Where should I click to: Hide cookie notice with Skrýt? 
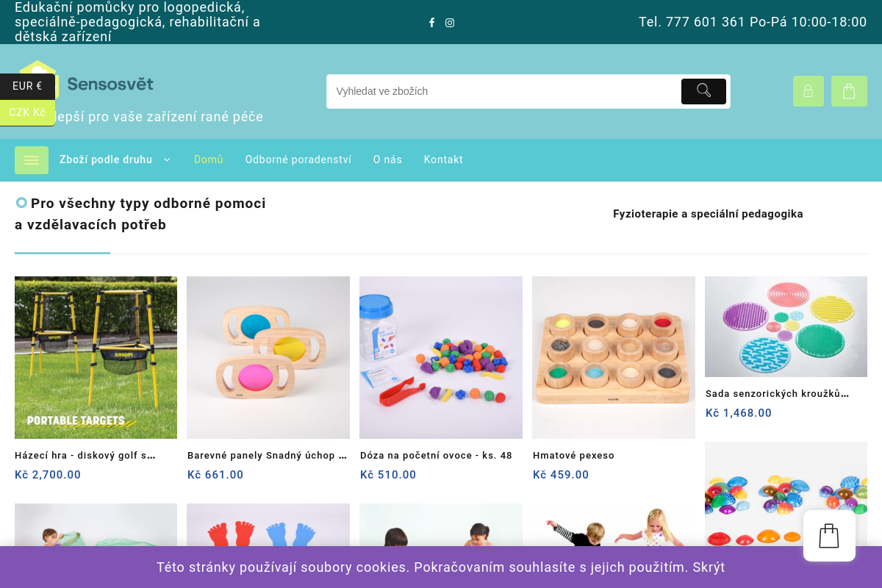(709, 567)
